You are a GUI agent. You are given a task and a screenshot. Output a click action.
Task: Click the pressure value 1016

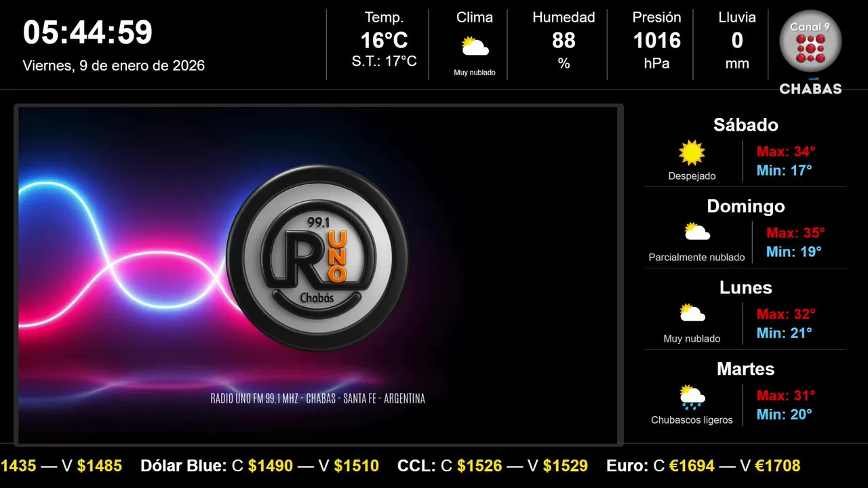656,41
